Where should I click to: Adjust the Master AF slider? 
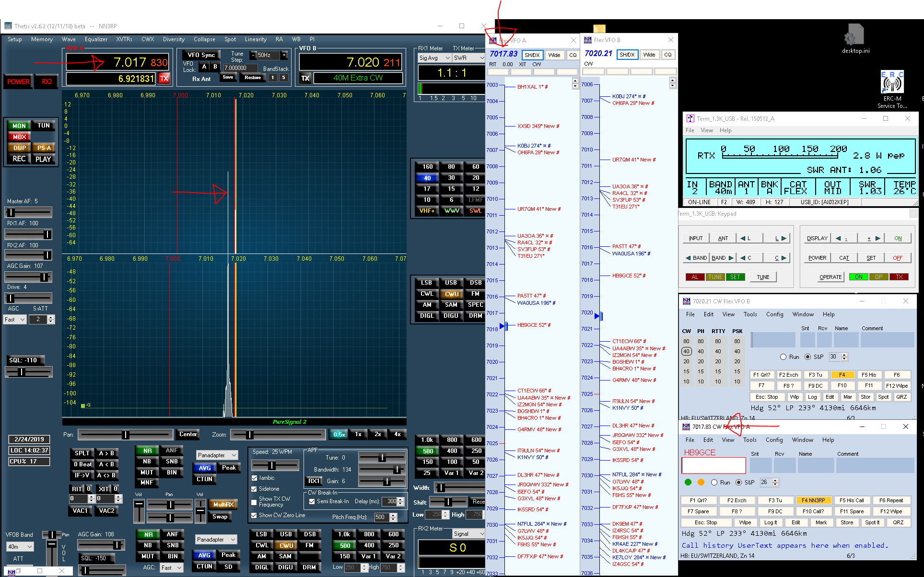12,212
